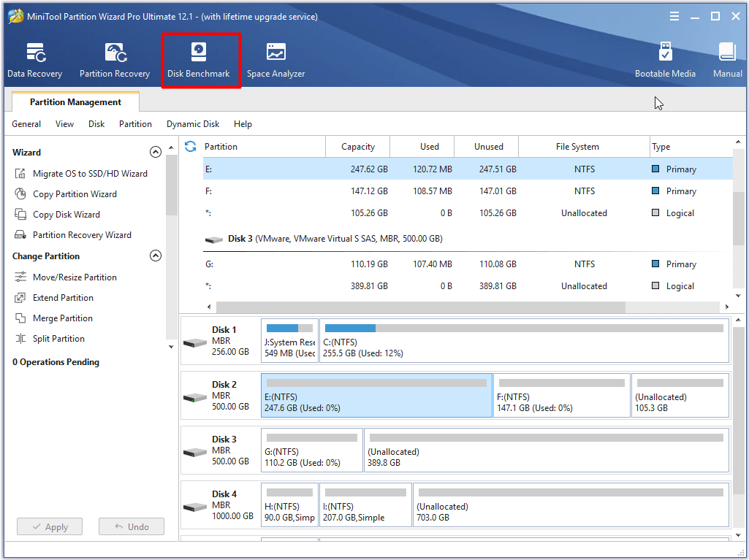The image size is (749, 560).
Task: Launch Copy Partition Wizard
Action: 66,194
